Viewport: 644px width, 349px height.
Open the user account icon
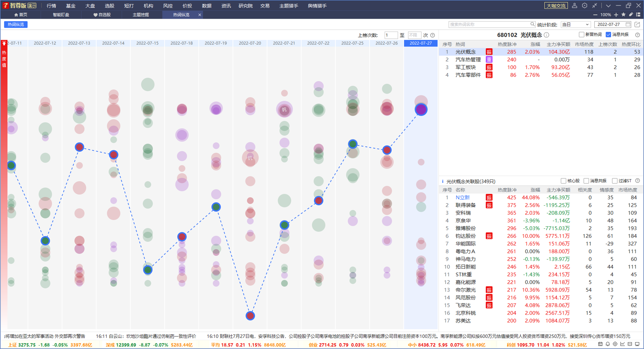tap(574, 6)
